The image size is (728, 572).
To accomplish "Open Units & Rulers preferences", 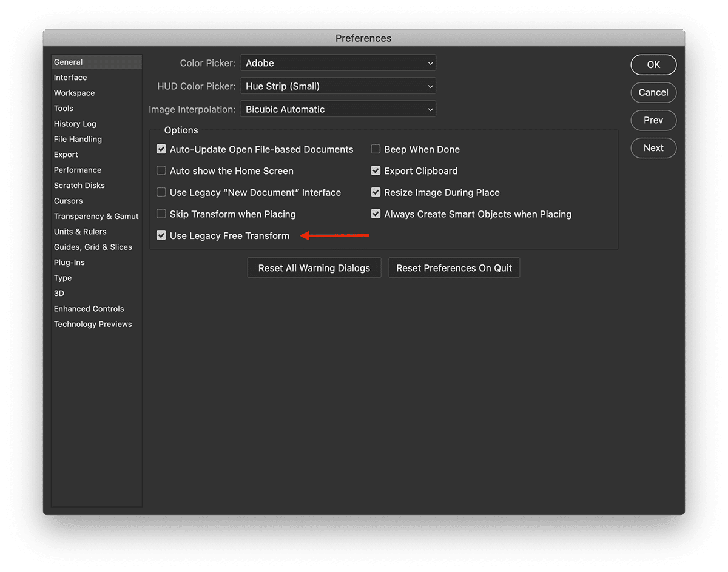I will [97, 232].
